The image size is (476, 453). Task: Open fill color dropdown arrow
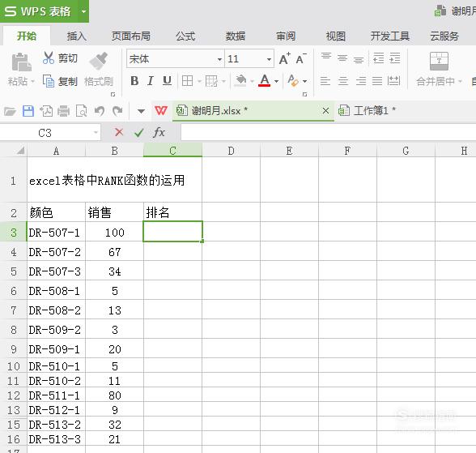(252, 81)
